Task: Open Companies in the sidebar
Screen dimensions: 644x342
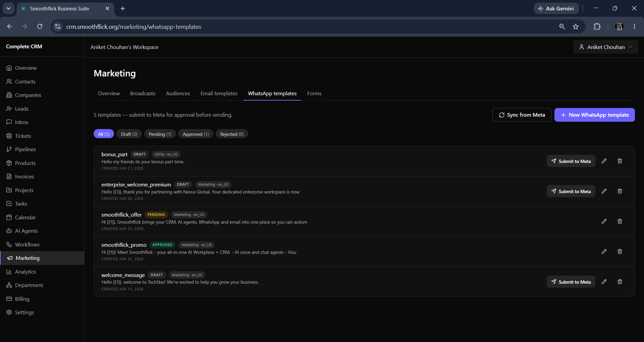Action: 42,95
